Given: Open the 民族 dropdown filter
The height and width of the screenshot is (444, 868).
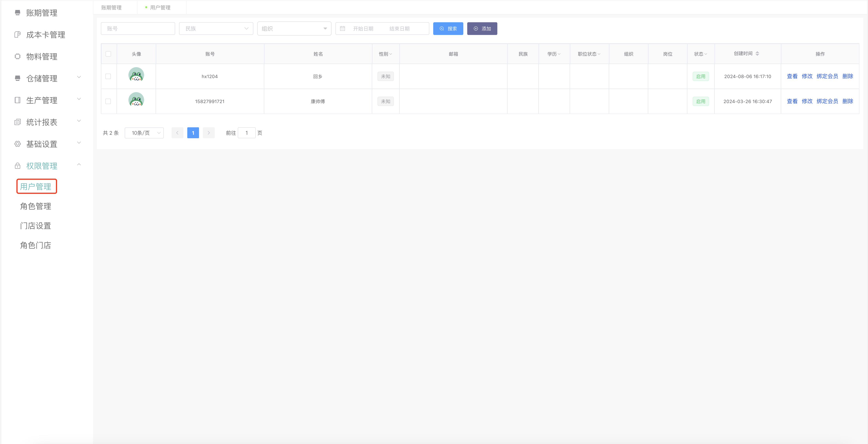Looking at the screenshot, I should [216, 29].
